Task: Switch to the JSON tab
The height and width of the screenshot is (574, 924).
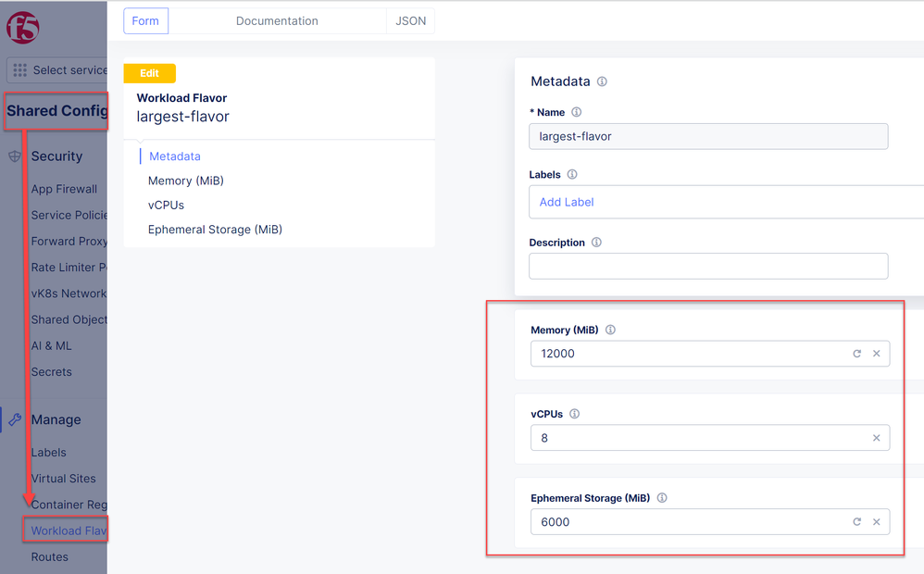Action: [410, 21]
